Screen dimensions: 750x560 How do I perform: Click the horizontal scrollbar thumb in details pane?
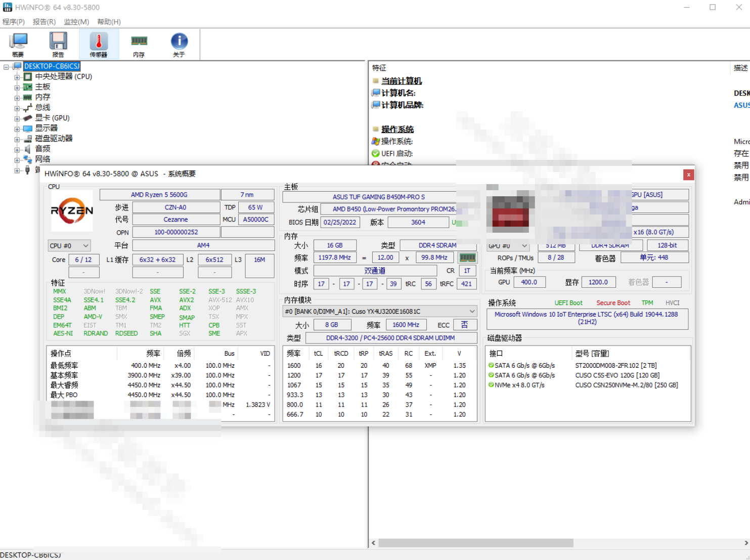[476, 543]
